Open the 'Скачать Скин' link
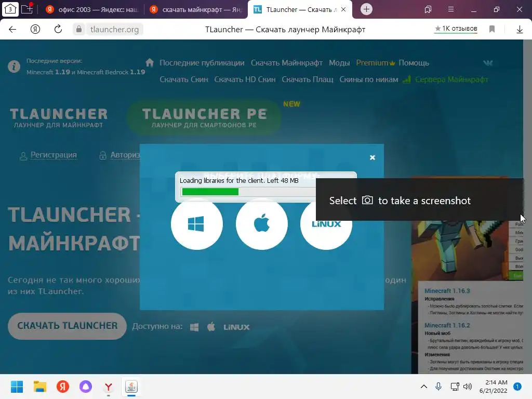The width and height of the screenshot is (532, 399). pos(183,79)
